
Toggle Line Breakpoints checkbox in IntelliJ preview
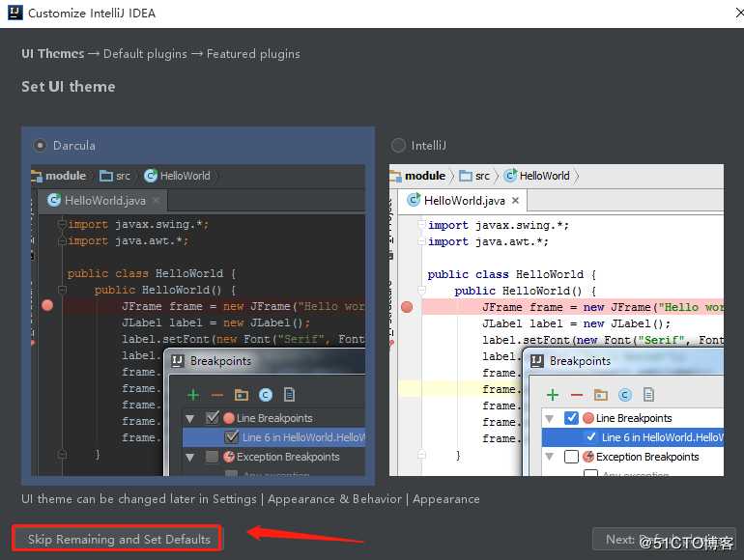[571, 418]
